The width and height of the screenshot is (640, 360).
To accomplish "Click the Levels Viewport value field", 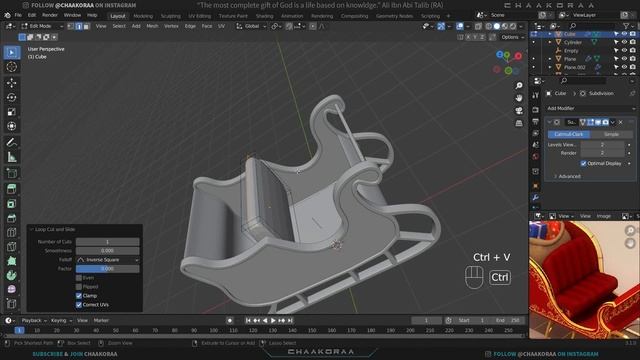I will (x=602, y=144).
